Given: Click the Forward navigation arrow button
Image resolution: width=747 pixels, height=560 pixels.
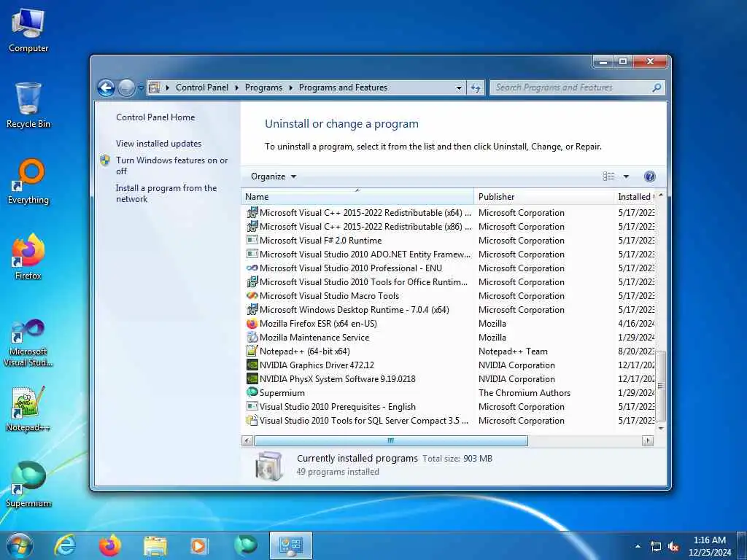Looking at the screenshot, I should (x=126, y=87).
